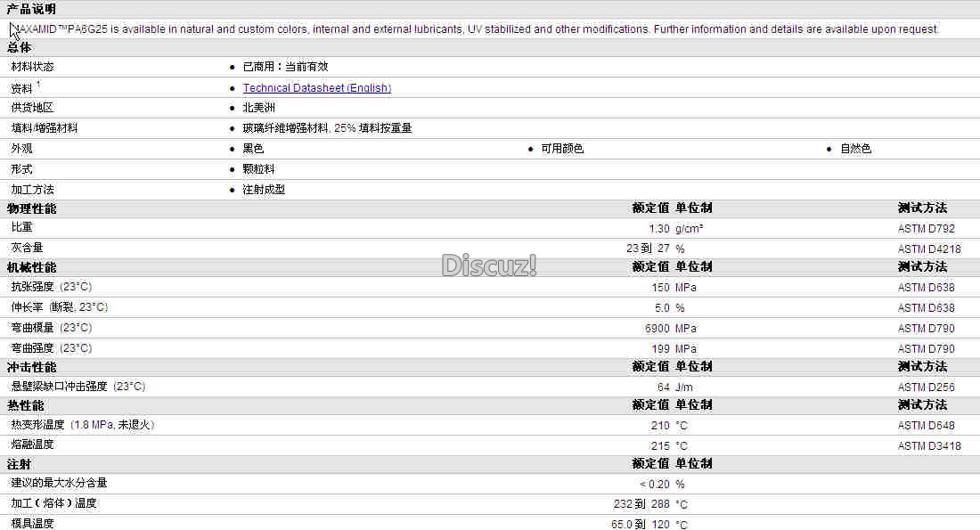The width and height of the screenshot is (980, 530).
Task: Click the 悬壁梁缺口冲击强度 (23°C) label
Action: [78, 387]
